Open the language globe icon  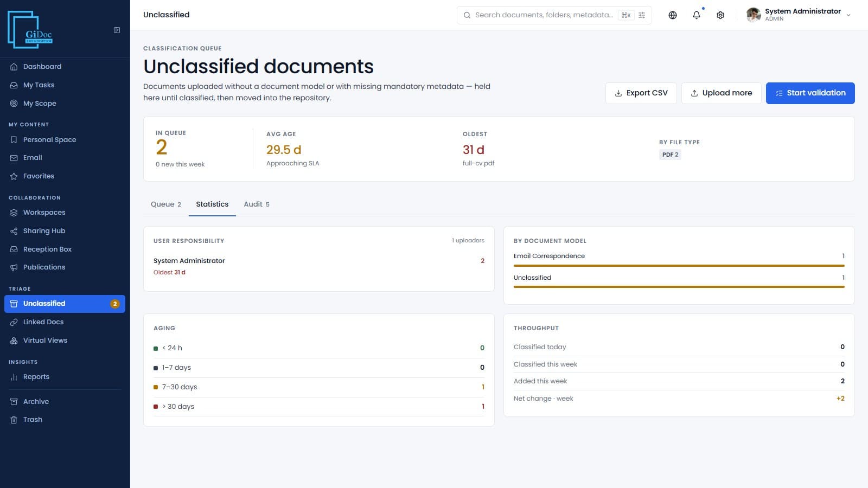tap(673, 15)
